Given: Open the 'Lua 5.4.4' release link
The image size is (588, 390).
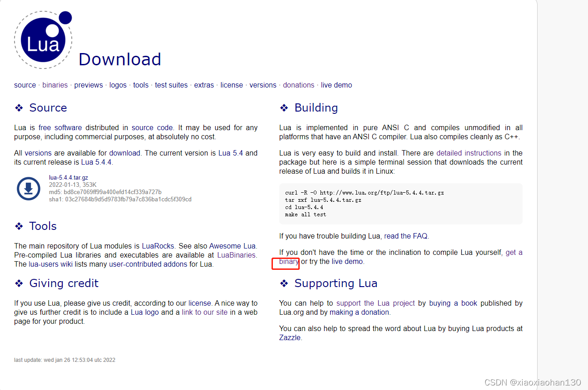Looking at the screenshot, I should click(x=96, y=162).
